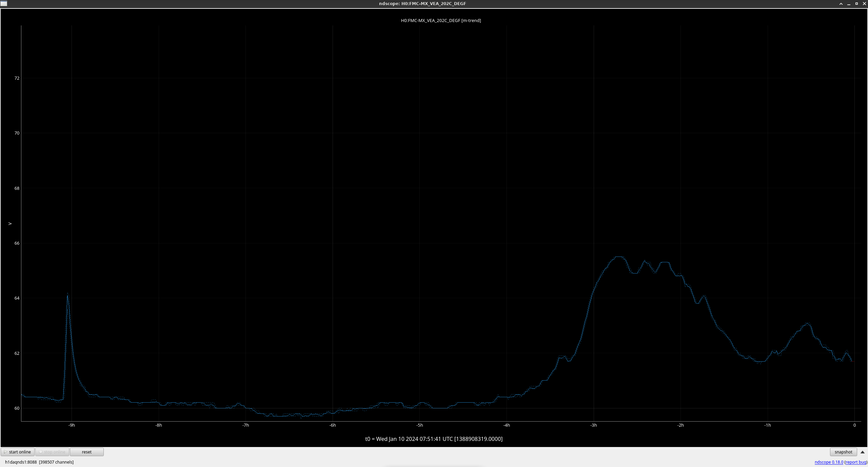Take a snapshot of the plot
Screen dimensions: 868x467
tap(843, 452)
